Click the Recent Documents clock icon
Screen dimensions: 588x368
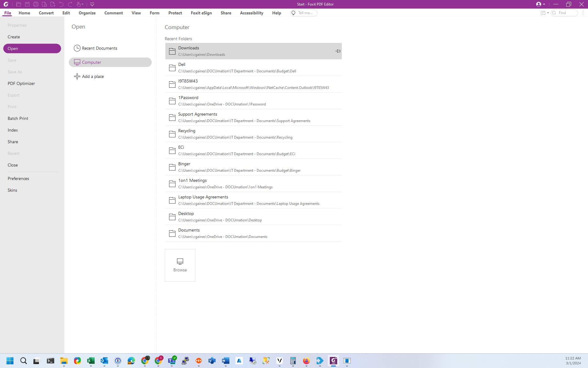77,48
